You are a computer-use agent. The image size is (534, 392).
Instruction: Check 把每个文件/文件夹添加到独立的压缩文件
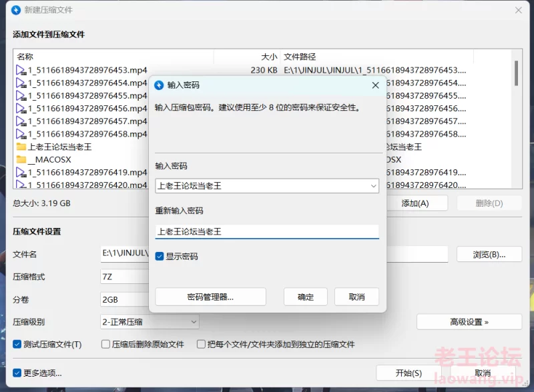(202, 345)
